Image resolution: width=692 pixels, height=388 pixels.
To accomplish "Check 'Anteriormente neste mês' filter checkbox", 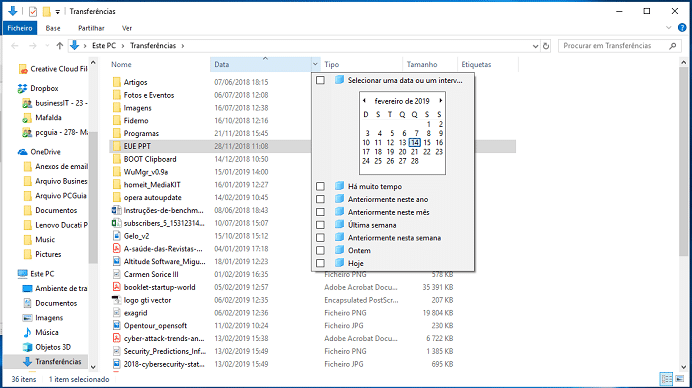I will pyautogui.click(x=320, y=212).
